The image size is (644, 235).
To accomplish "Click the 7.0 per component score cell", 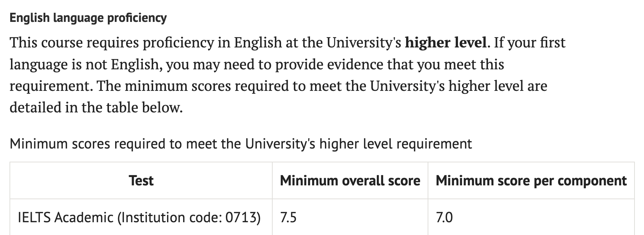I will 444,217.
